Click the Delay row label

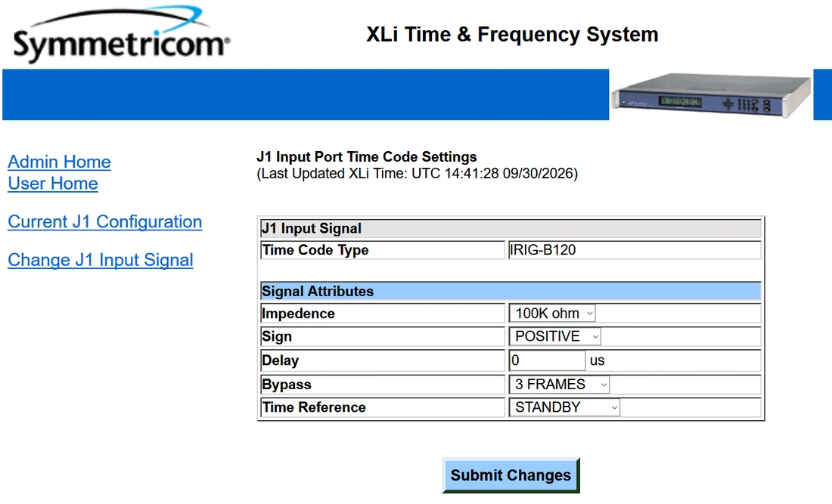point(281,360)
